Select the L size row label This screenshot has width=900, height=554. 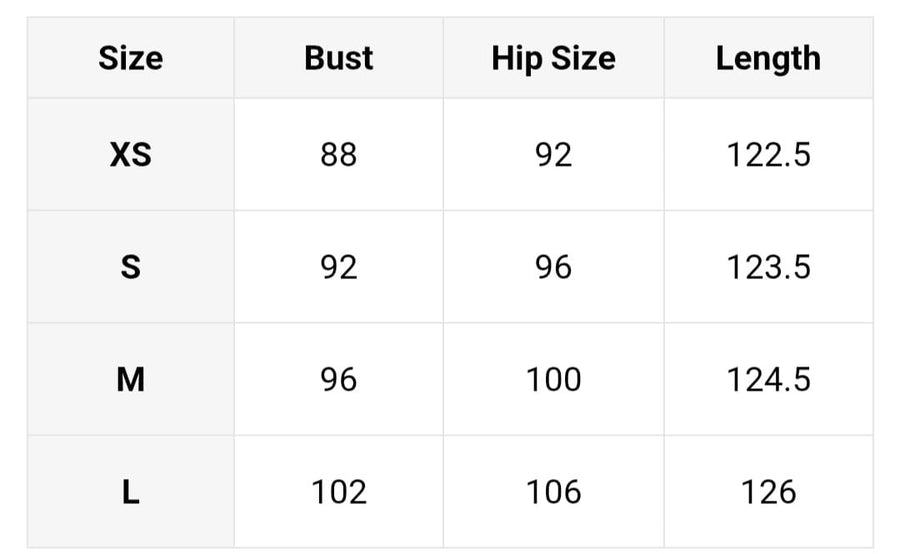click(x=130, y=492)
